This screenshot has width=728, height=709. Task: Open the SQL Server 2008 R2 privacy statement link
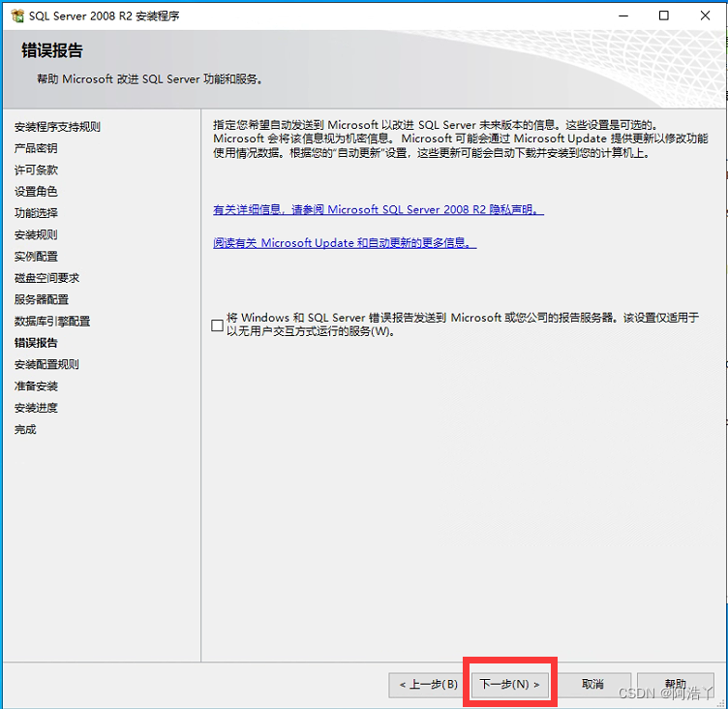pyautogui.click(x=379, y=209)
